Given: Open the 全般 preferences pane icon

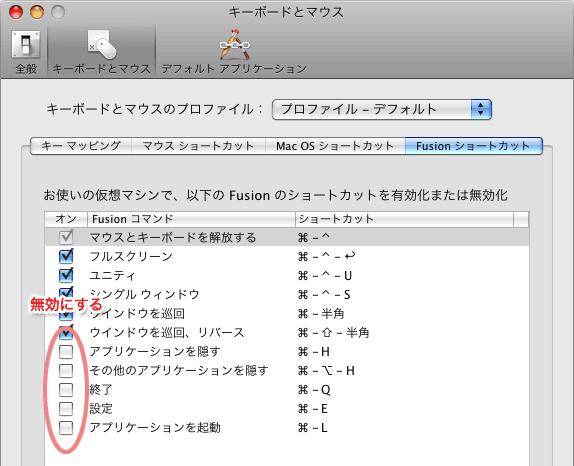Looking at the screenshot, I should click(26, 51).
